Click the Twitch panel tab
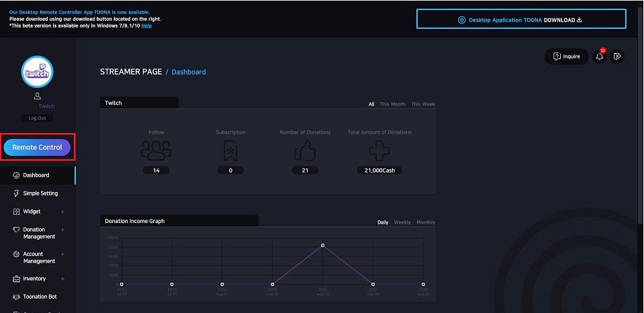Image resolution: width=644 pixels, height=313 pixels. pyautogui.click(x=139, y=103)
